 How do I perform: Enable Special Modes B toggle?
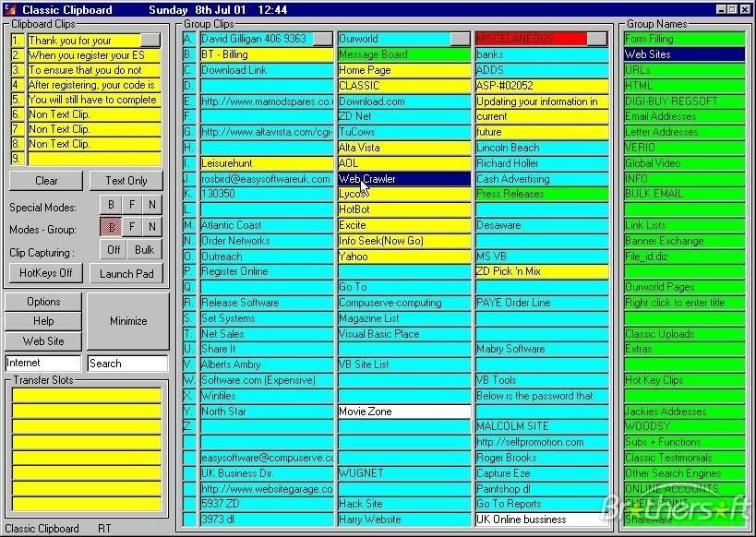pos(111,206)
